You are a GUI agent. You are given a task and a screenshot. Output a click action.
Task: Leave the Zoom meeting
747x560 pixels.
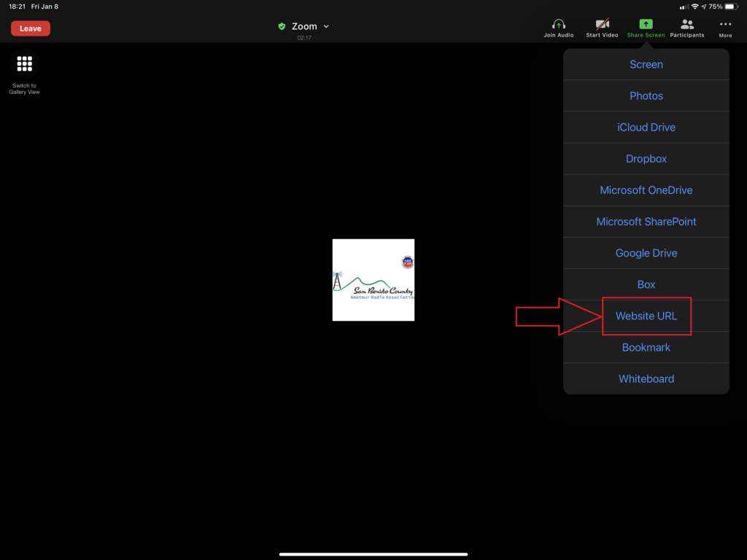31,28
